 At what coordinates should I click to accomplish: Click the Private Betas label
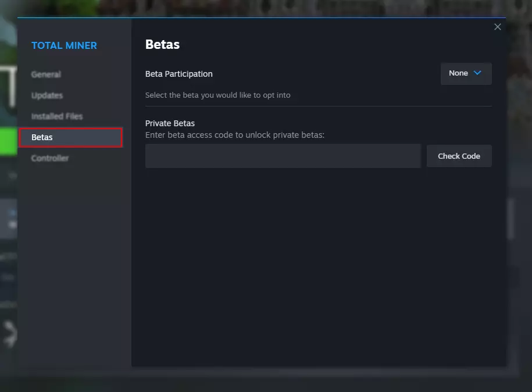pos(170,123)
